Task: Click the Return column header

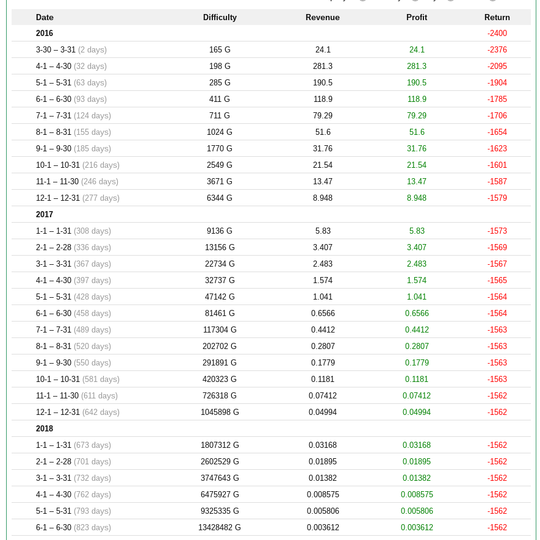Action: point(497,17)
